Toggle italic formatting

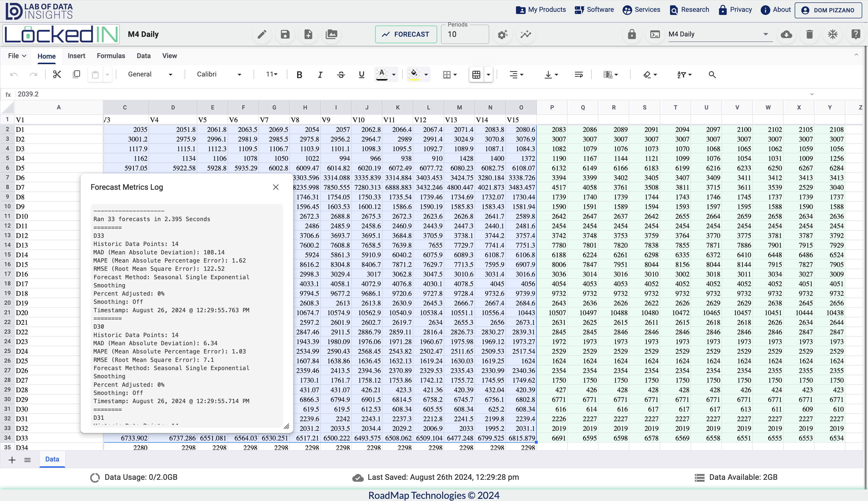tap(320, 75)
